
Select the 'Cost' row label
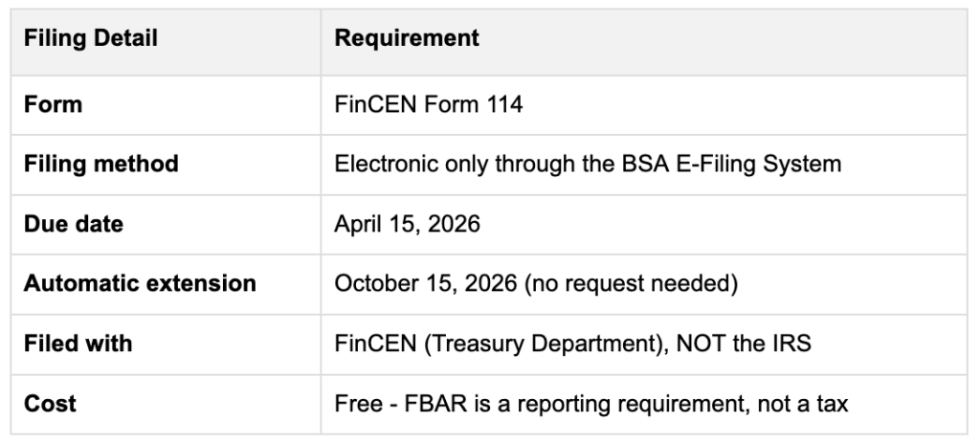[x=50, y=404]
